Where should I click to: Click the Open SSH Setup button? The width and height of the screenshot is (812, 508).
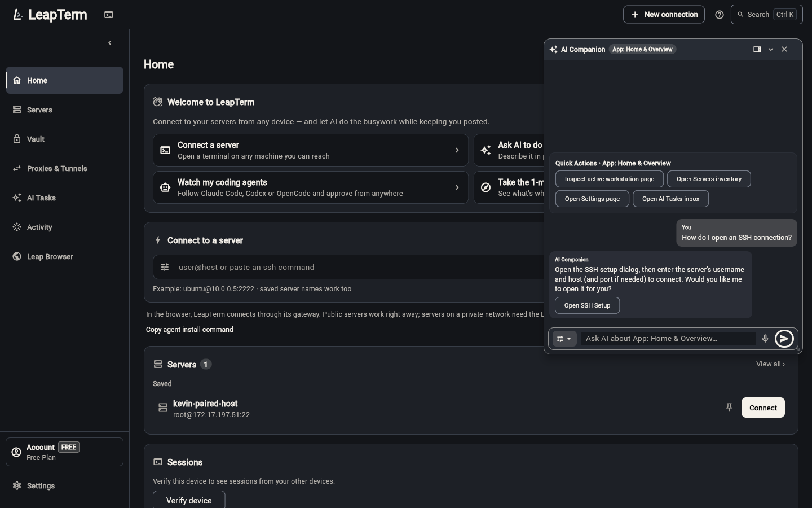(587, 305)
